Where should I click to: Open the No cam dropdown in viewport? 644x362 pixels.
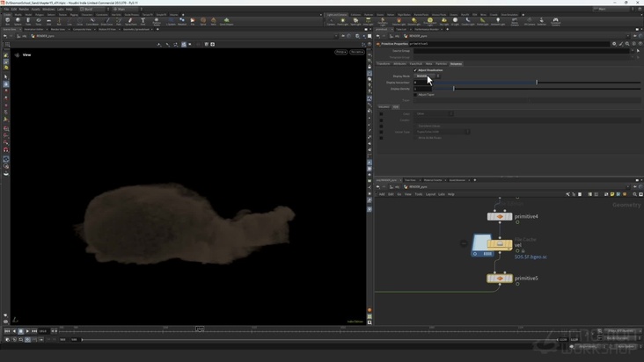coord(356,52)
